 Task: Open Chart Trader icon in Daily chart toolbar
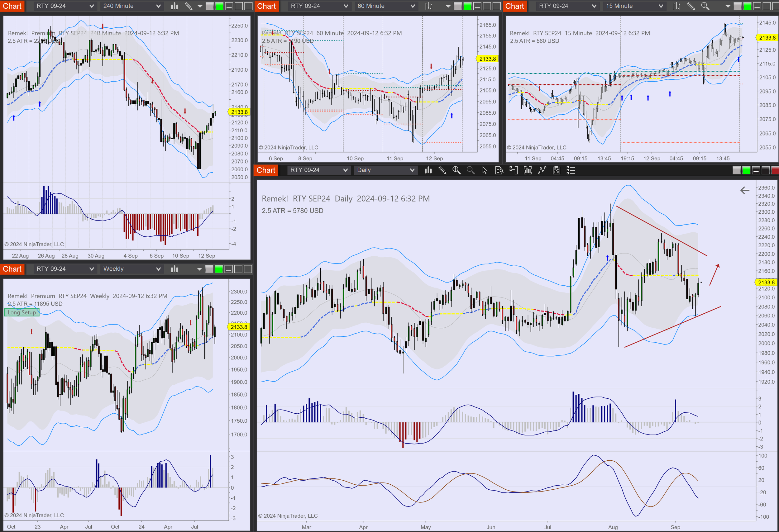[513, 170]
